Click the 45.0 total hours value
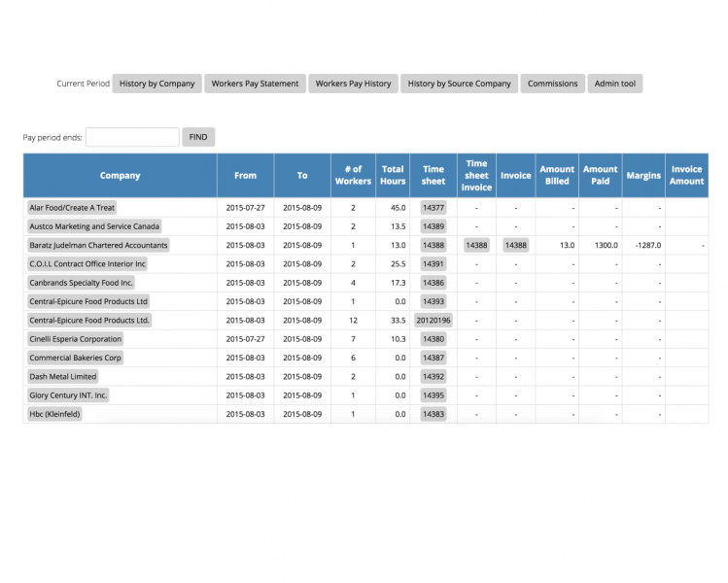Viewport: 728px width, 583px height. pos(399,208)
